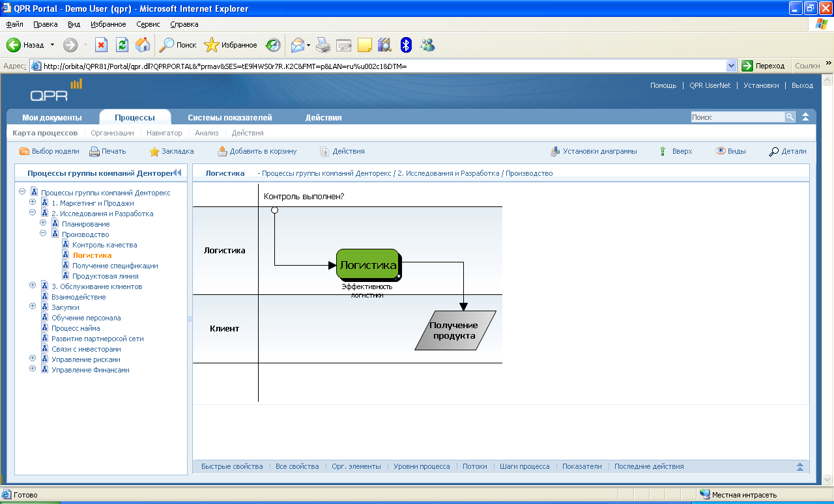Collapse Процессы группы компаний Денторекс root node
Image resolution: width=834 pixels, height=504 pixels.
[22, 192]
